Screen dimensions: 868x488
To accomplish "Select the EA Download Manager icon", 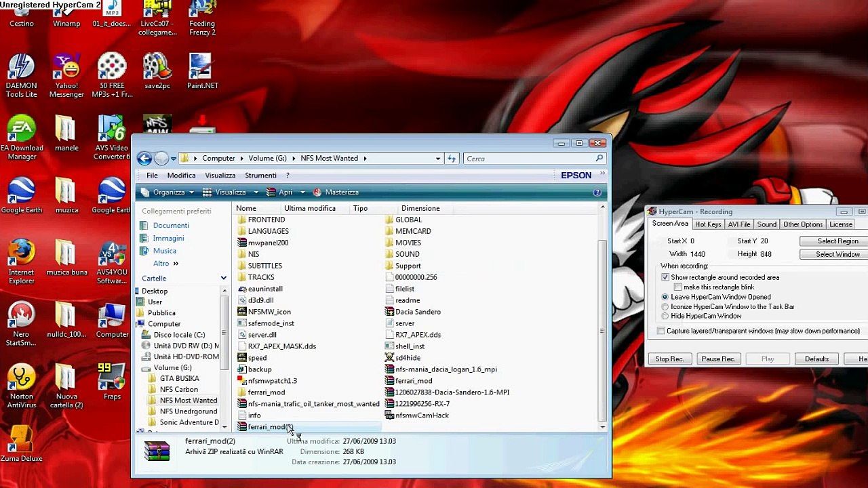I will [22, 138].
